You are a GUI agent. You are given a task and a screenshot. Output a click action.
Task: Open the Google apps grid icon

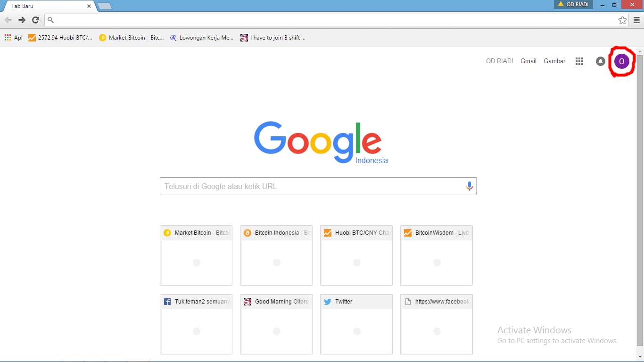579,61
